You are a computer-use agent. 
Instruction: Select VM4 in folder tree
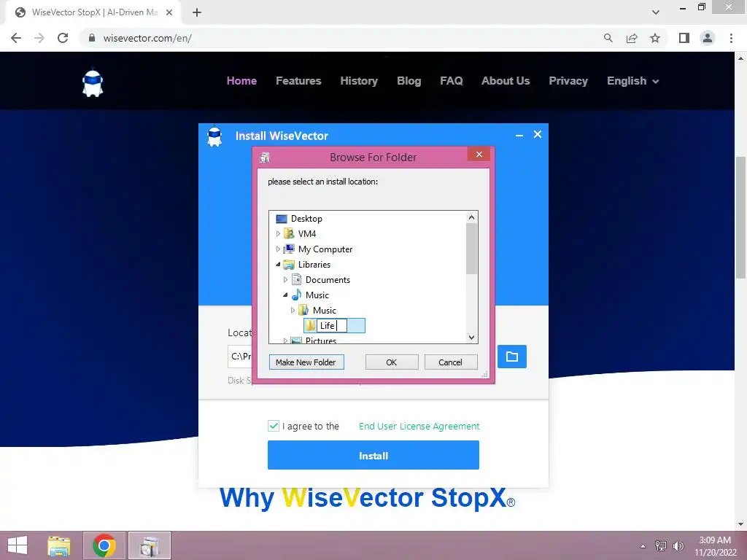tap(307, 234)
